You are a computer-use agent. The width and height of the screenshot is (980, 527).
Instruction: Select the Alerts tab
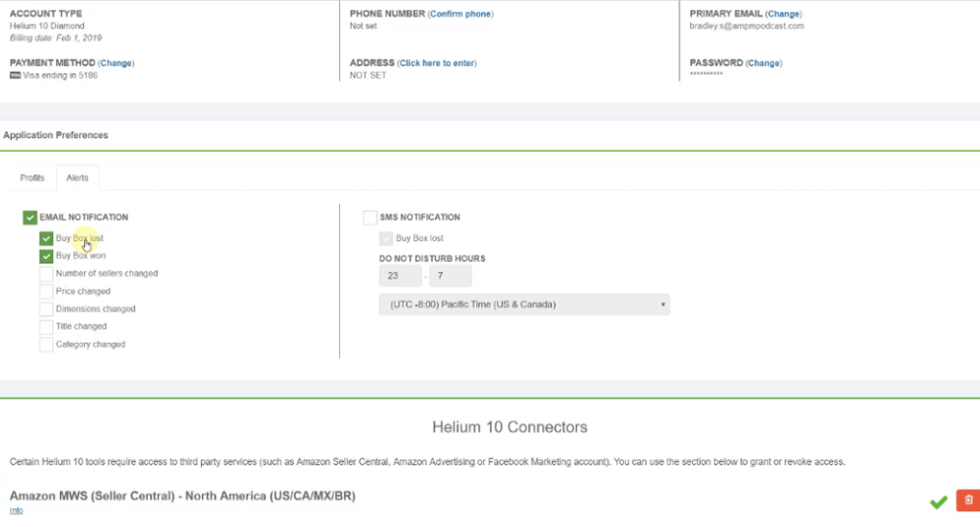click(77, 178)
